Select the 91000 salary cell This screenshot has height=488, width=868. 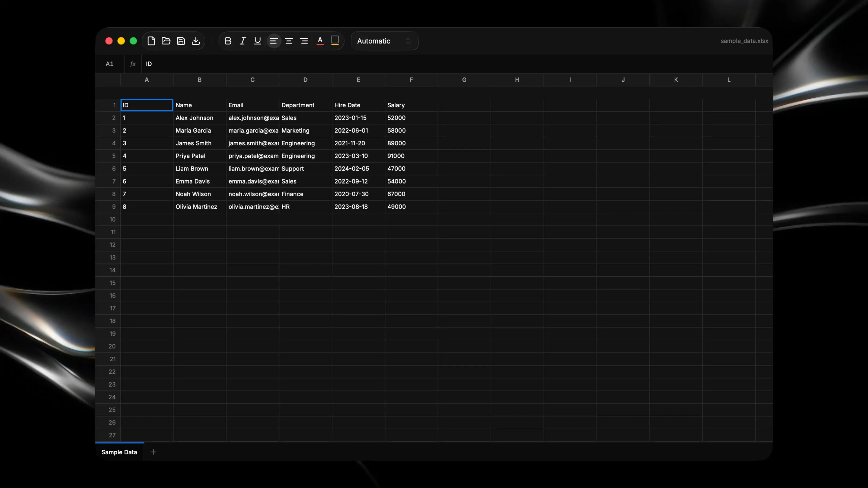[411, 156]
